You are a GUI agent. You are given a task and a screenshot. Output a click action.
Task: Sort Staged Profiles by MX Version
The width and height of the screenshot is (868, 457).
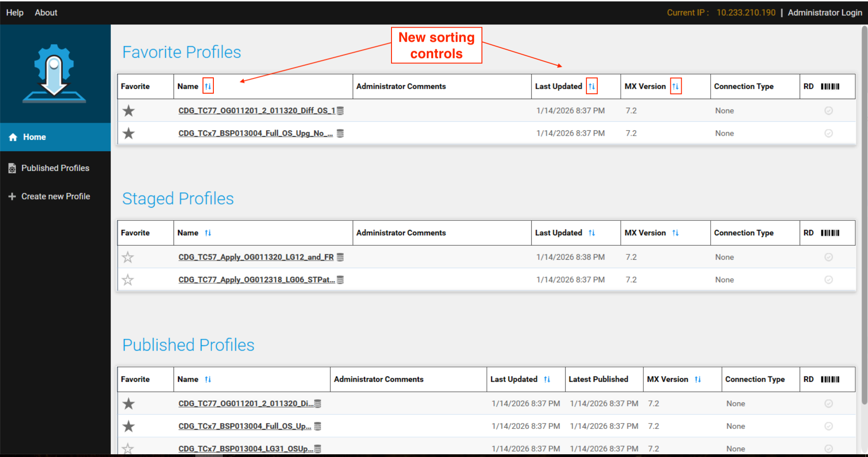point(675,233)
